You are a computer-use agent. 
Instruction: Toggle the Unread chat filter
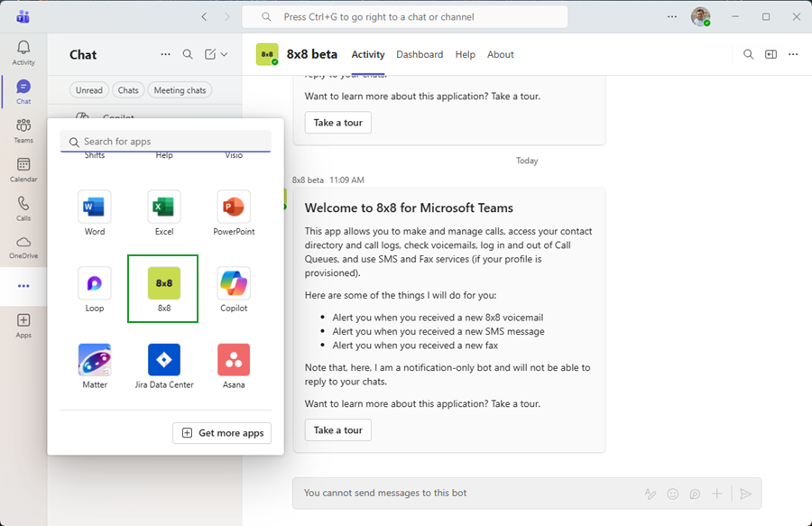(x=89, y=90)
